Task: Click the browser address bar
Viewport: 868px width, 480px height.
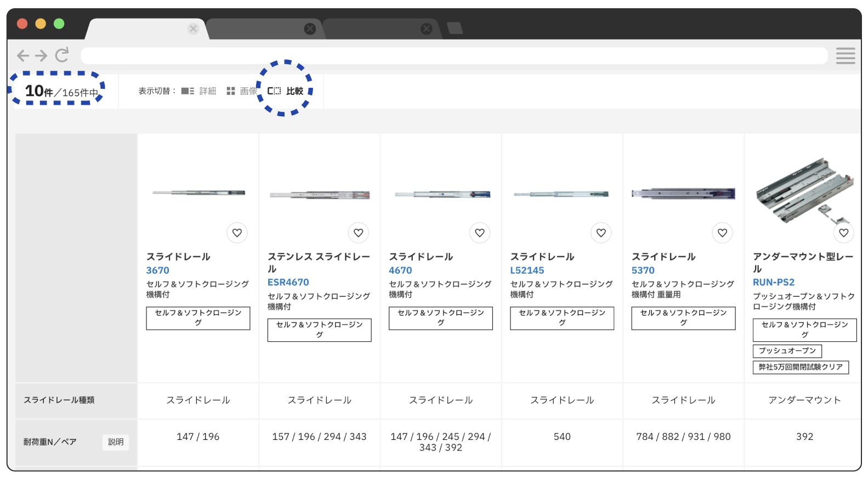Action: point(454,55)
